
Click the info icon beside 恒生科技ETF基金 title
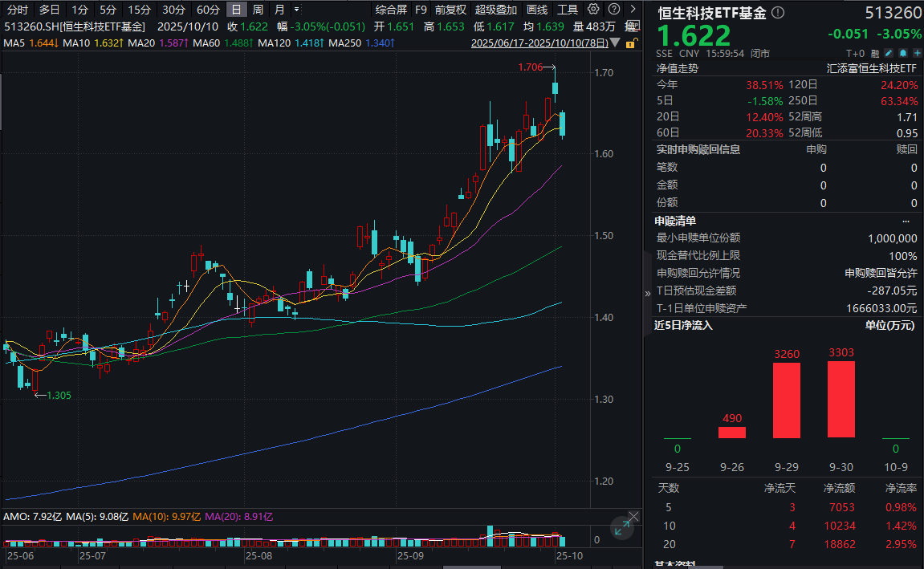coord(777,14)
